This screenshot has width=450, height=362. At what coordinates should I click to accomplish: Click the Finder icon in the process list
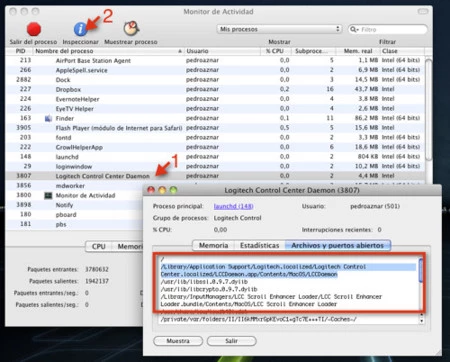pos(48,118)
